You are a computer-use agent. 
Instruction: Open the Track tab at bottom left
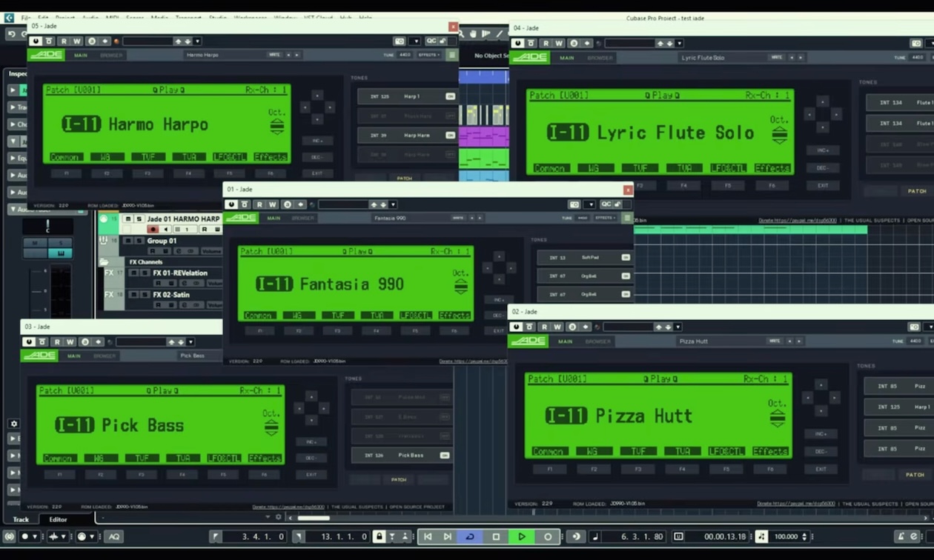point(21,519)
